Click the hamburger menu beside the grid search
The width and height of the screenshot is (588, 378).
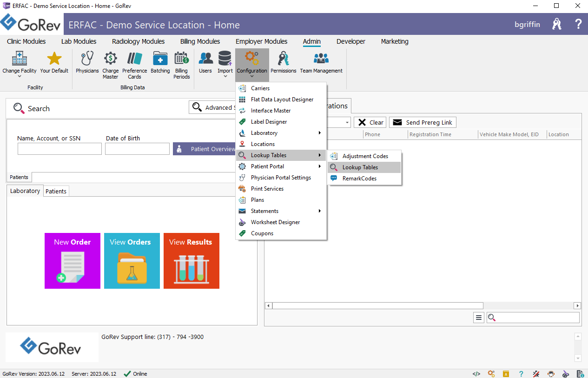pyautogui.click(x=479, y=318)
